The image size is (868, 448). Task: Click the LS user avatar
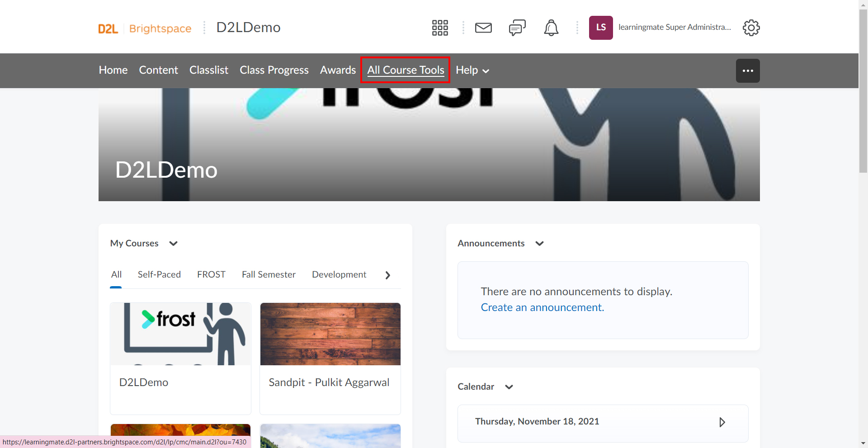pyautogui.click(x=601, y=28)
